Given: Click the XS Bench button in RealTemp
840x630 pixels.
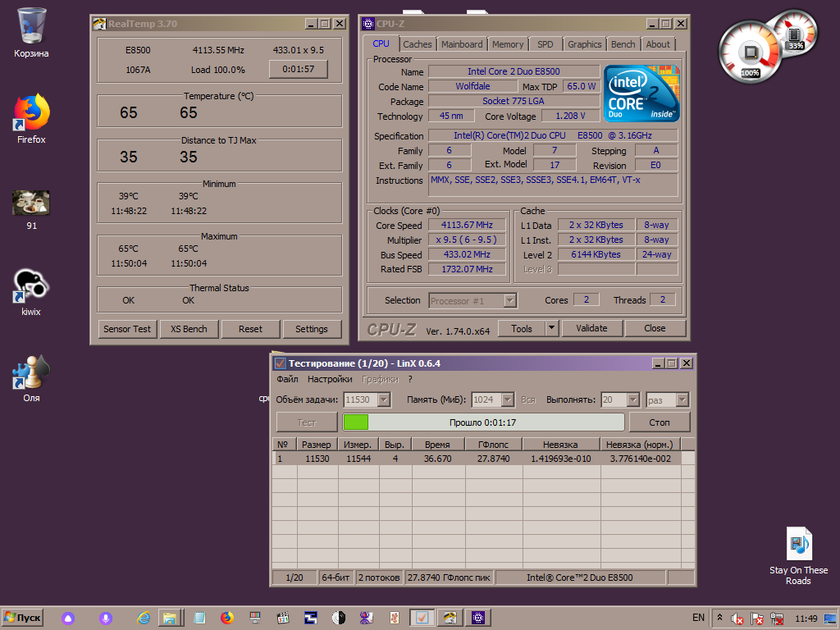Looking at the screenshot, I should pos(189,329).
